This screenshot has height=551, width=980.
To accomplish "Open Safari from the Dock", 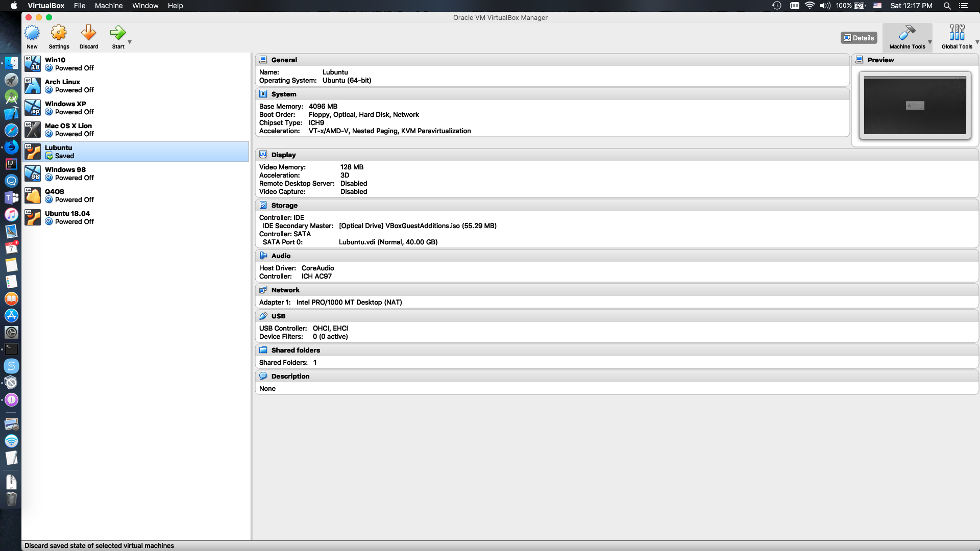I will click(11, 130).
